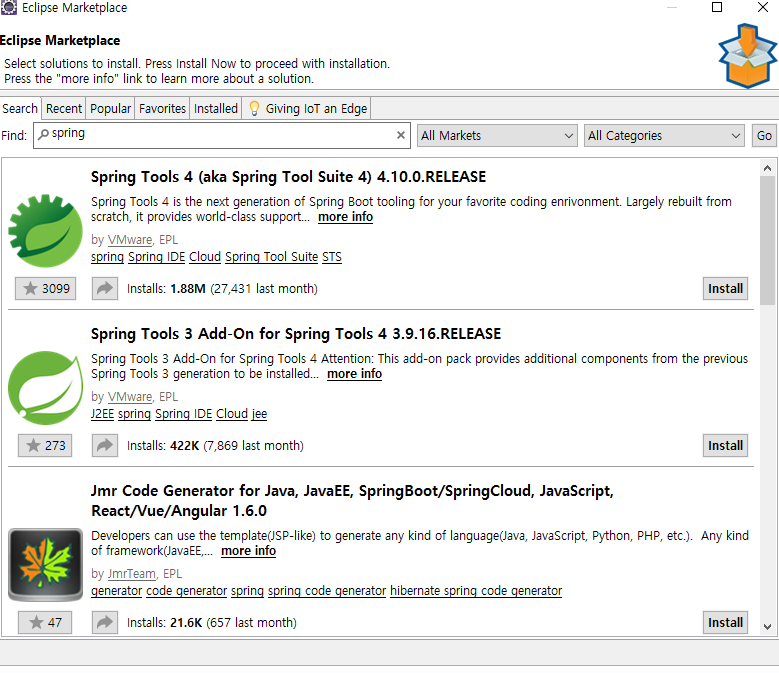Open VMware link under Spring Tools 4
The width and height of the screenshot is (779, 673).
(130, 240)
